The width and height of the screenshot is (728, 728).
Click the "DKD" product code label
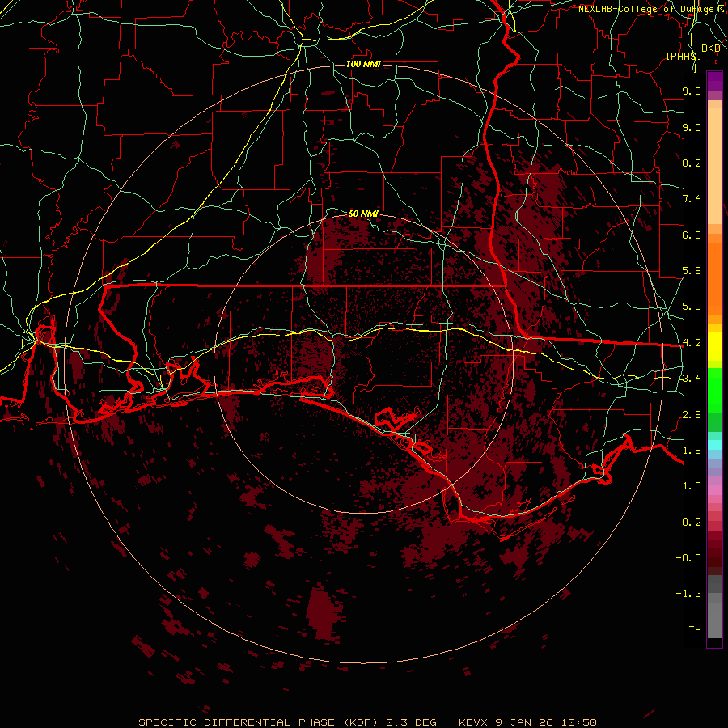(x=710, y=49)
